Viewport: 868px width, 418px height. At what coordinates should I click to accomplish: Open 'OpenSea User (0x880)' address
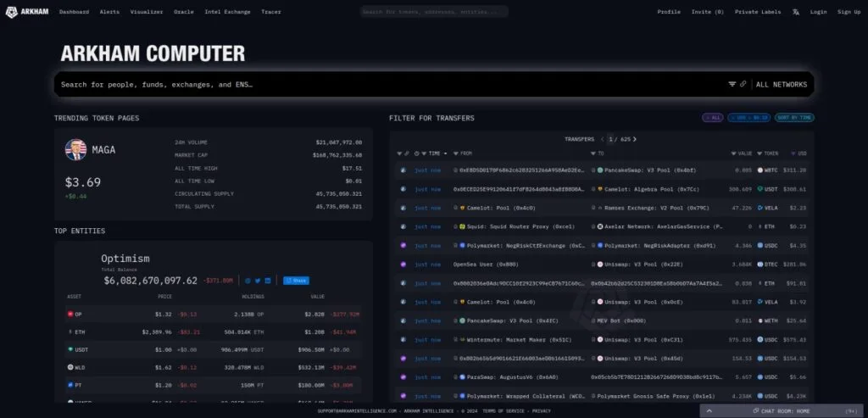[x=486, y=264]
